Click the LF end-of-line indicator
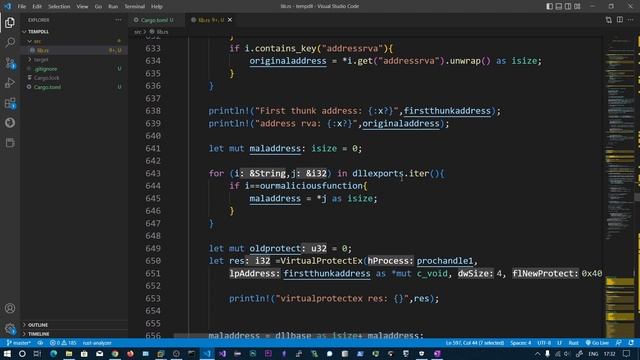The image size is (640, 360). 560,343
